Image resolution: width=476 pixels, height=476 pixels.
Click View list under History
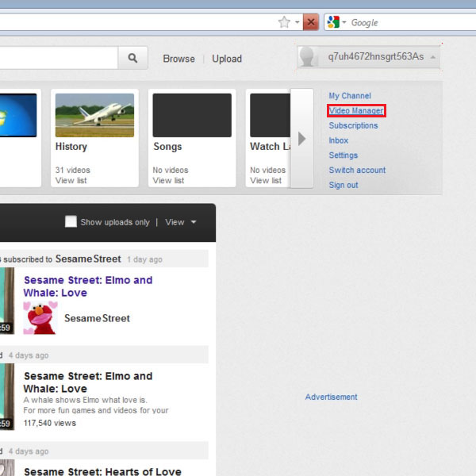(71, 181)
